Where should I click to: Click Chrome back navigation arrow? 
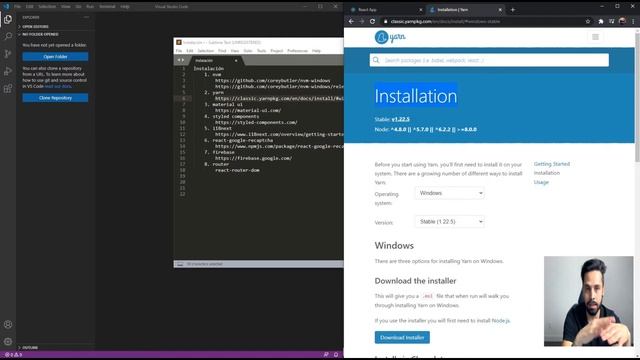click(x=351, y=21)
